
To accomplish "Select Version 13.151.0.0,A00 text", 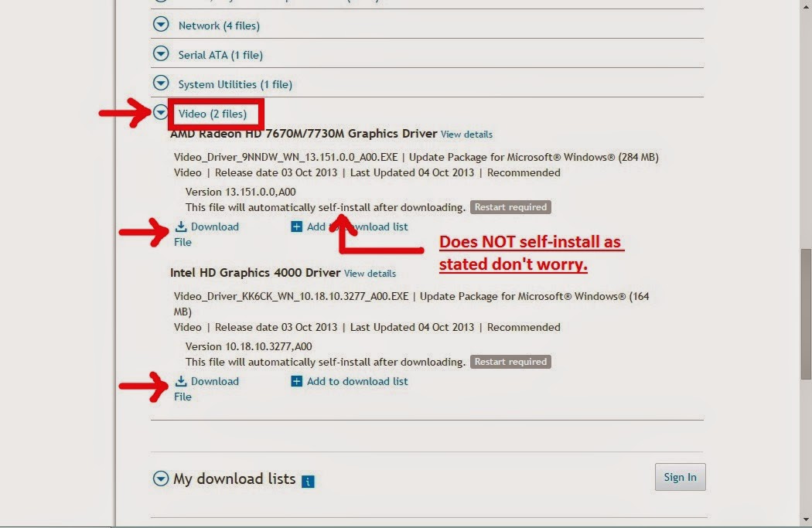I will point(241,192).
